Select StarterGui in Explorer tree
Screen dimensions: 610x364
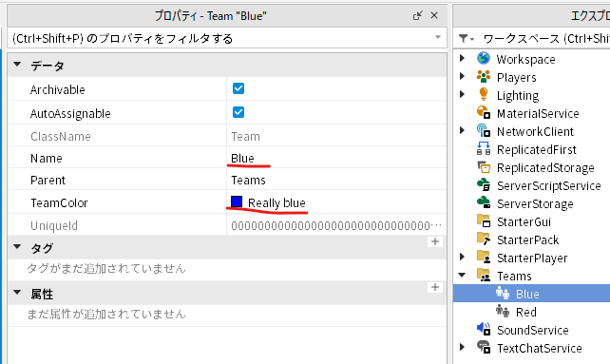click(524, 221)
